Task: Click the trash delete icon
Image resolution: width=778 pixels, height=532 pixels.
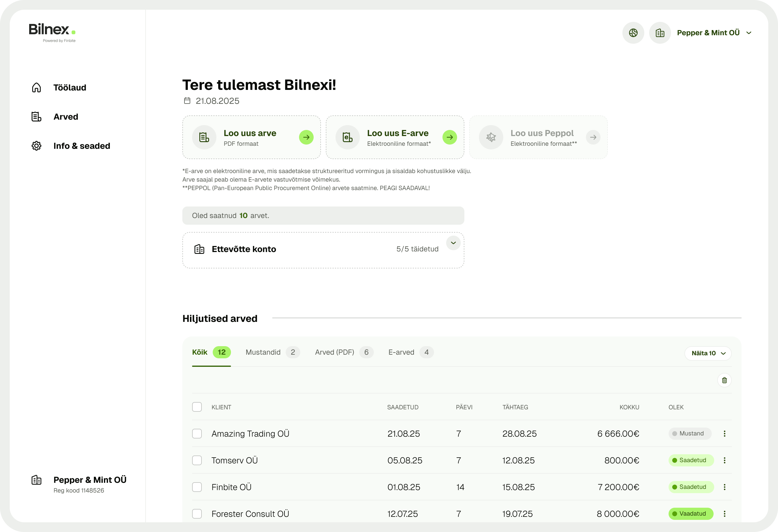Action: 725,380
